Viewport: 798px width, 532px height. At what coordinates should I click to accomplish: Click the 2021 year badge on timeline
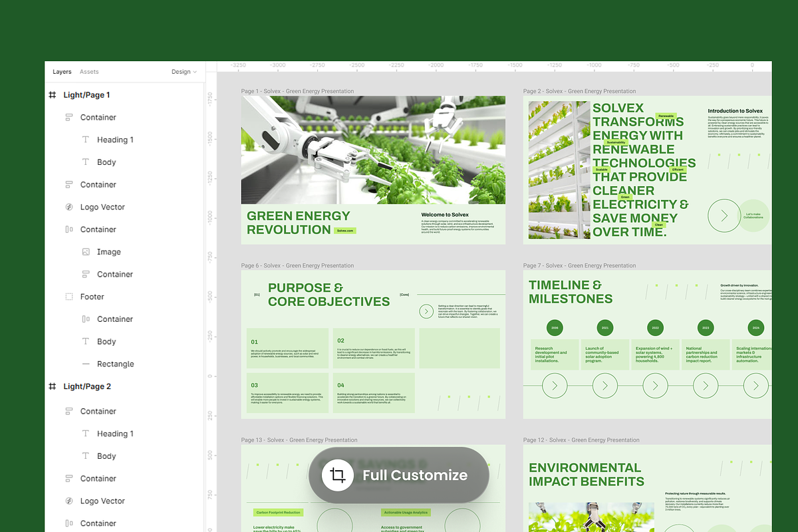click(x=605, y=328)
